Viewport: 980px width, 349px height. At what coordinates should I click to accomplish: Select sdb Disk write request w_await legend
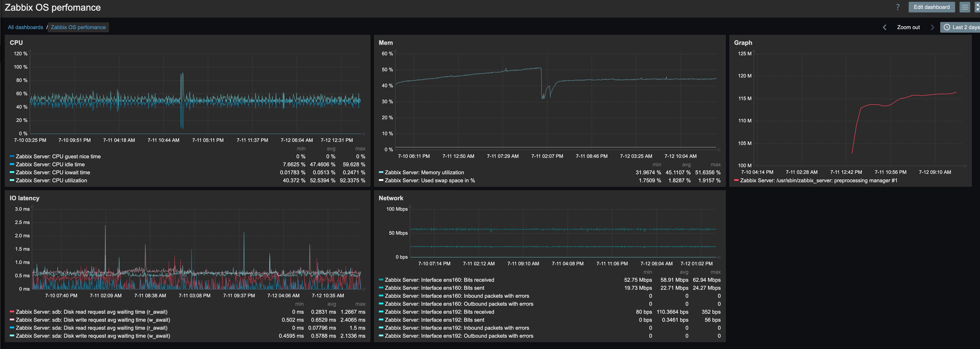pyautogui.click(x=93, y=320)
